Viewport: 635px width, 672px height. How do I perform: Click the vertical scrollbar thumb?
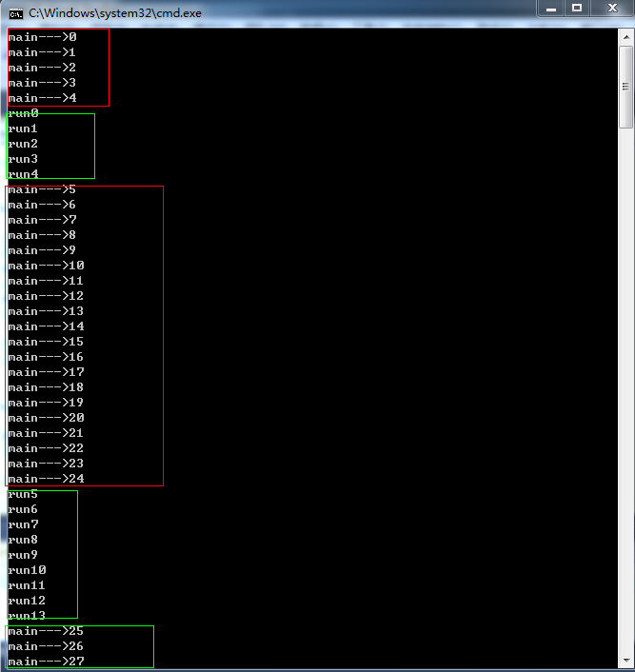point(626,87)
